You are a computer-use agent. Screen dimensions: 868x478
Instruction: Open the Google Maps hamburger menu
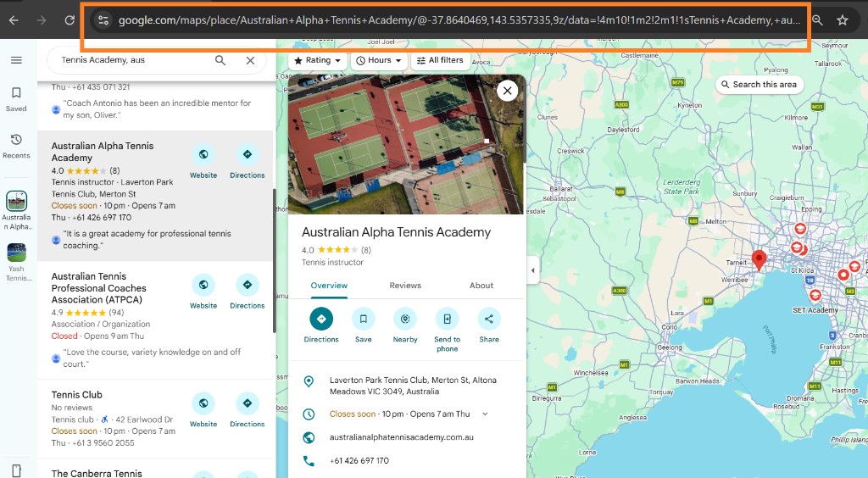(17, 59)
